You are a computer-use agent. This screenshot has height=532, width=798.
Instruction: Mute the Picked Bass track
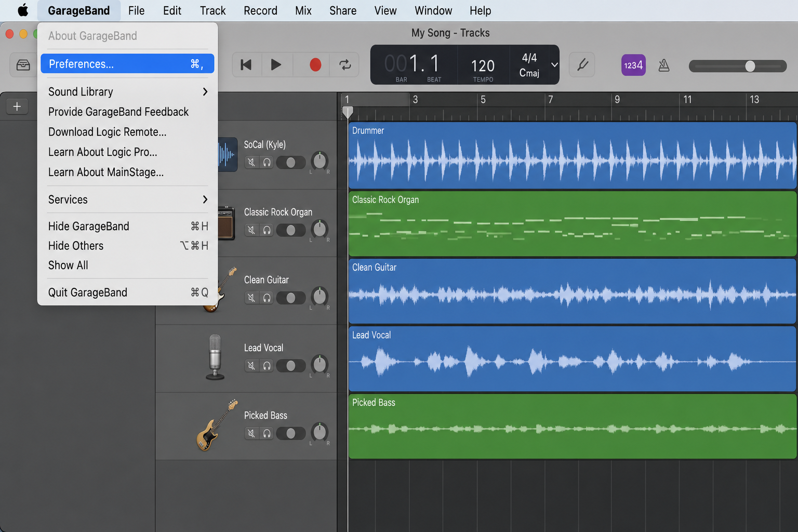251,433
